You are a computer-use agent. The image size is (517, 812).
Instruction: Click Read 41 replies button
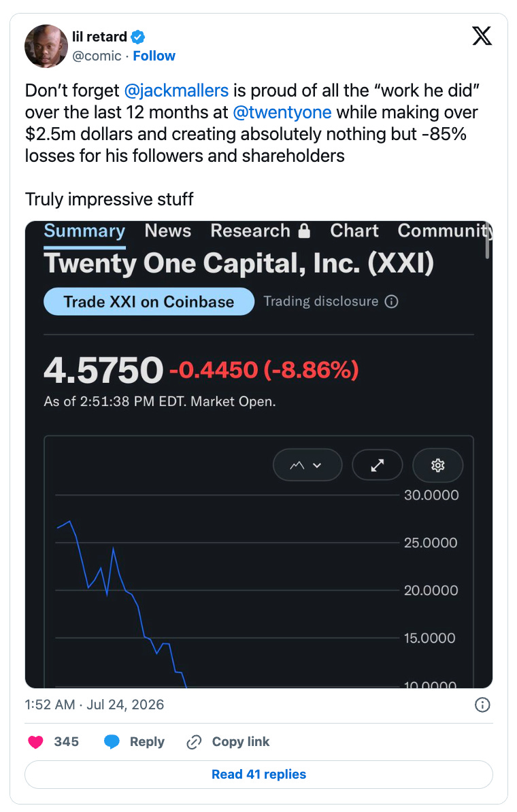258,774
